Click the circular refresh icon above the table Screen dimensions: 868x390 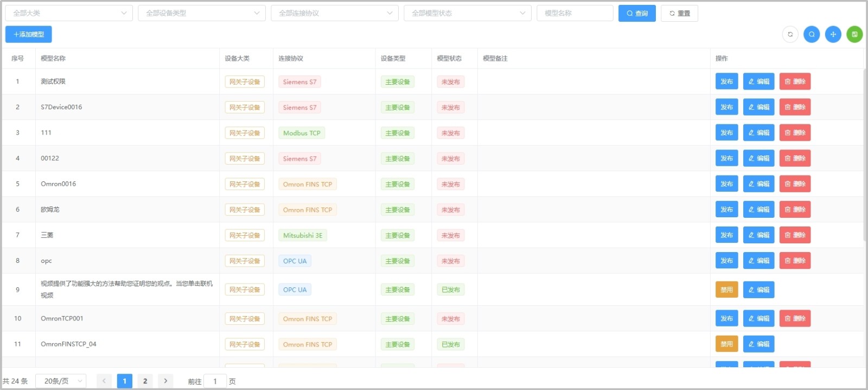[790, 34]
